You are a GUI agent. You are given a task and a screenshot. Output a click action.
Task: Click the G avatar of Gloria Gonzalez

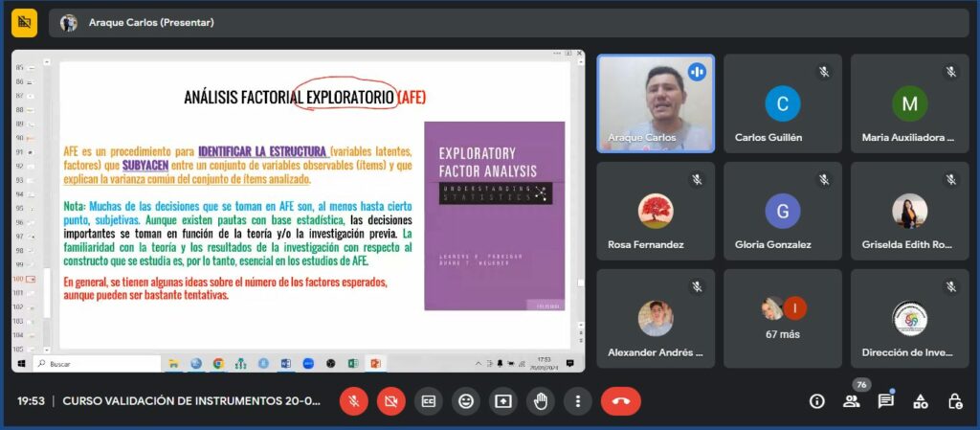783,211
